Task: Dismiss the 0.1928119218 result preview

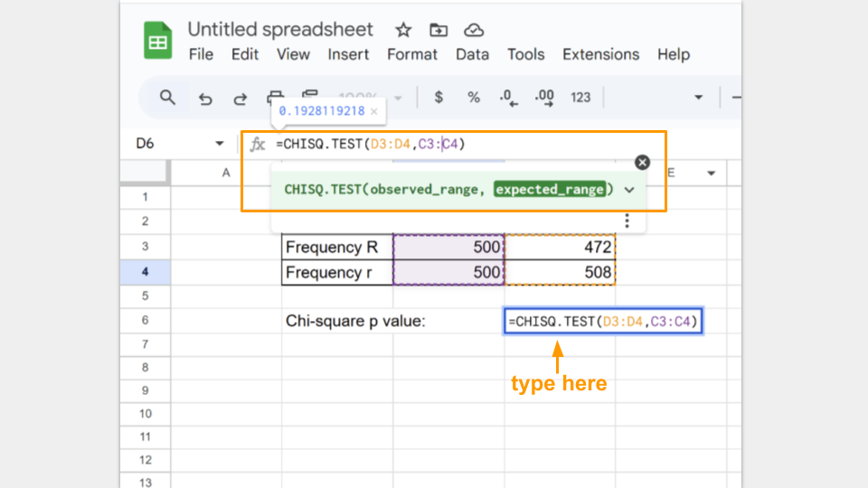Action: (x=374, y=111)
